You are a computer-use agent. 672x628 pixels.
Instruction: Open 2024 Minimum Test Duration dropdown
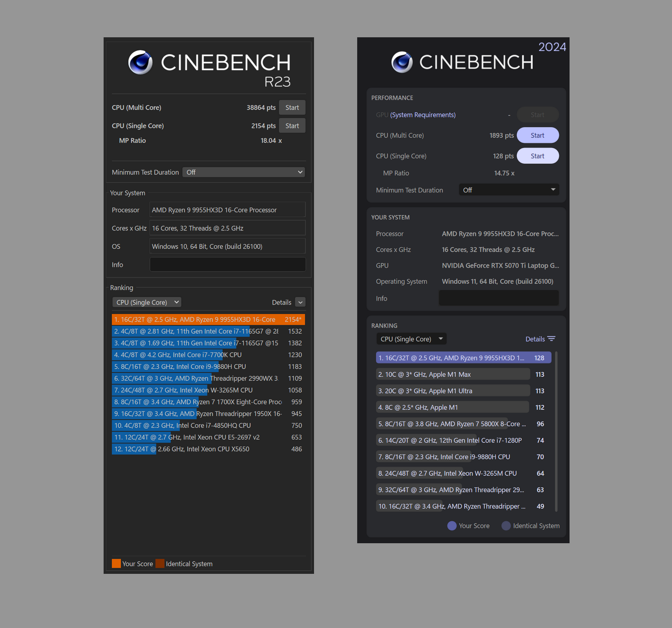pos(508,190)
